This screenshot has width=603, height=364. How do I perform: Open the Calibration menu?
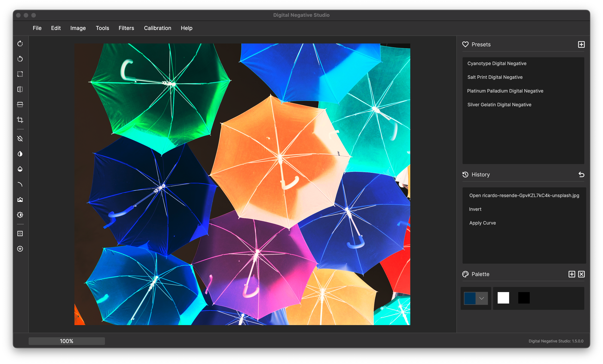[x=157, y=28]
